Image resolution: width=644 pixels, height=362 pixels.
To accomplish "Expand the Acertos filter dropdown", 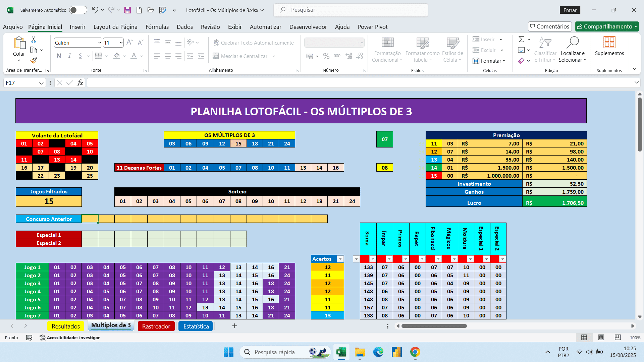I will click(x=340, y=259).
